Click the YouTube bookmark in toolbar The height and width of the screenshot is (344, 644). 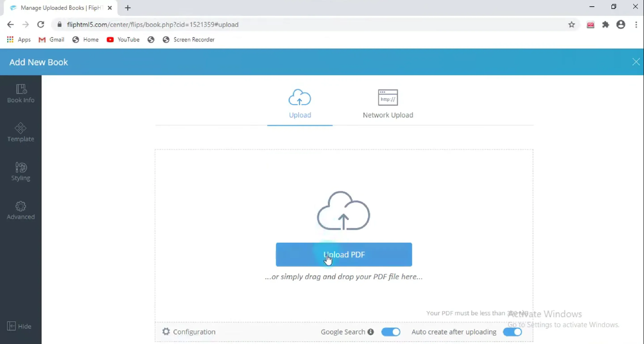(x=123, y=39)
